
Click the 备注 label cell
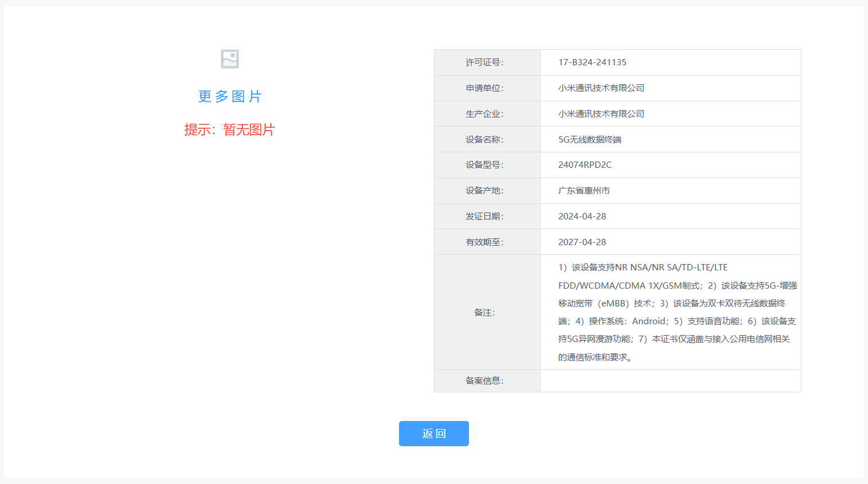pos(487,312)
